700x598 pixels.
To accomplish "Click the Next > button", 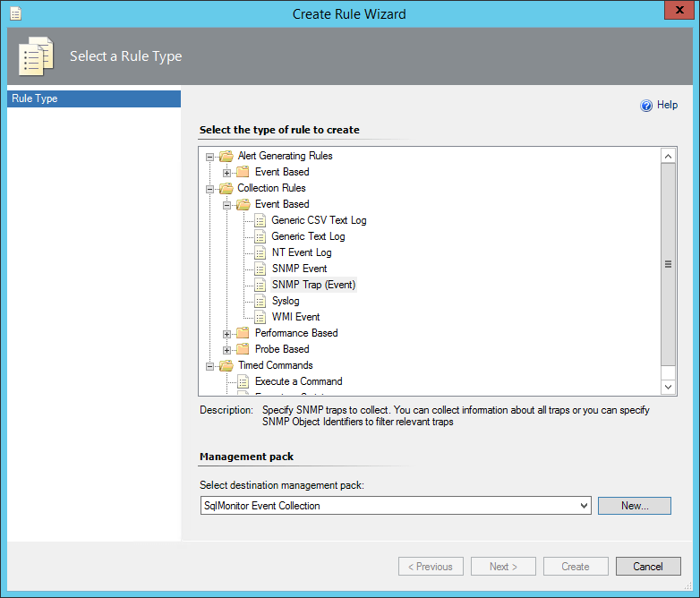I will (x=503, y=567).
